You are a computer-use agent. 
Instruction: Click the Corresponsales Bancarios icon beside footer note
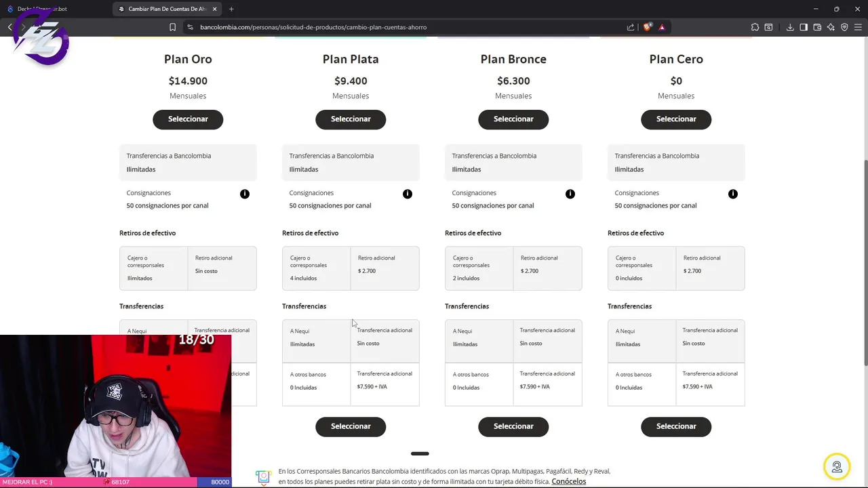click(x=264, y=476)
